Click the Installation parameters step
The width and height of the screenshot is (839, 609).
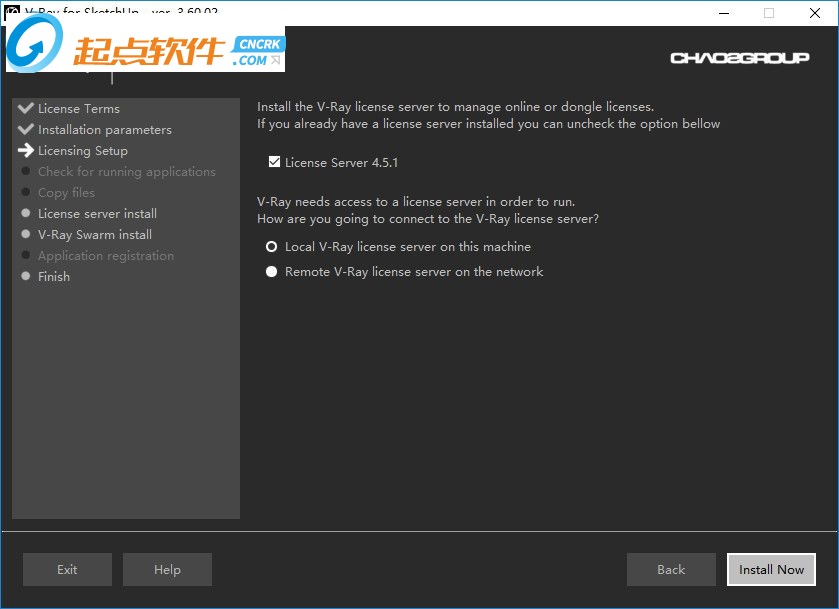(105, 130)
